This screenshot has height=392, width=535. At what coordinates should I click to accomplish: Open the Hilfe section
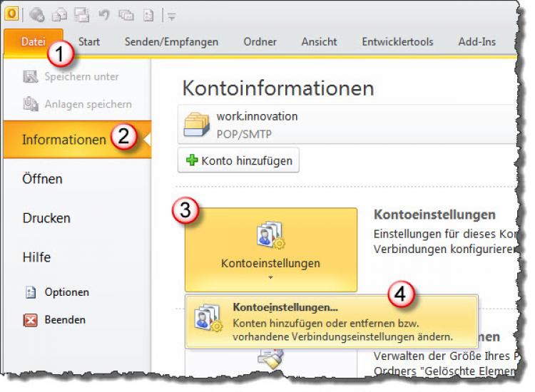[36, 257]
